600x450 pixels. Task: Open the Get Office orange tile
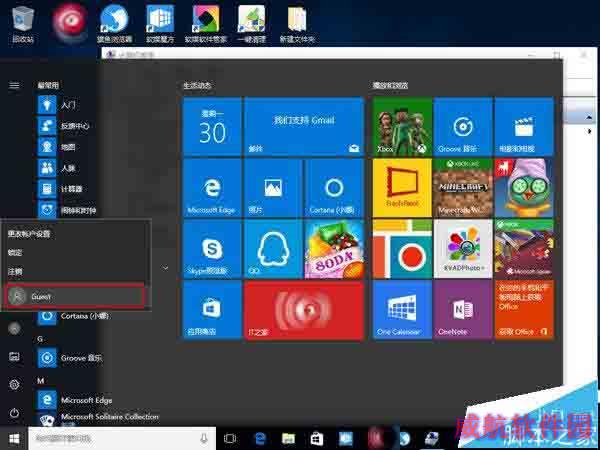click(x=524, y=310)
